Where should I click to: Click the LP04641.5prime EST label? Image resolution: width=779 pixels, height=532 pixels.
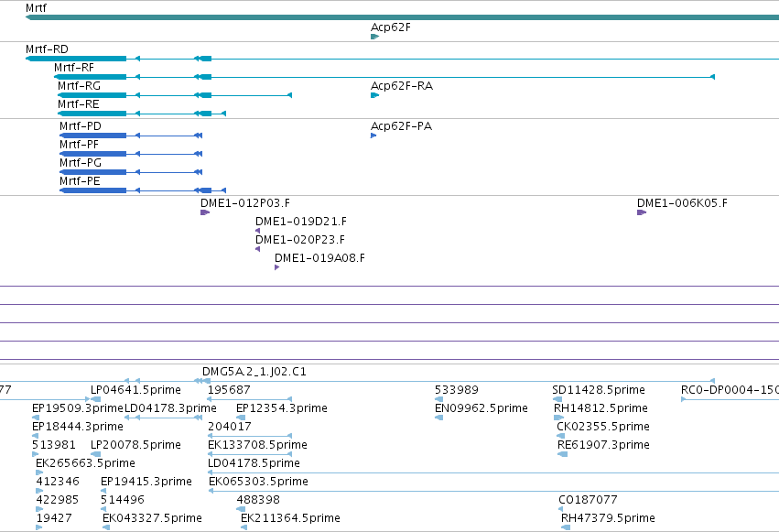tap(135, 390)
